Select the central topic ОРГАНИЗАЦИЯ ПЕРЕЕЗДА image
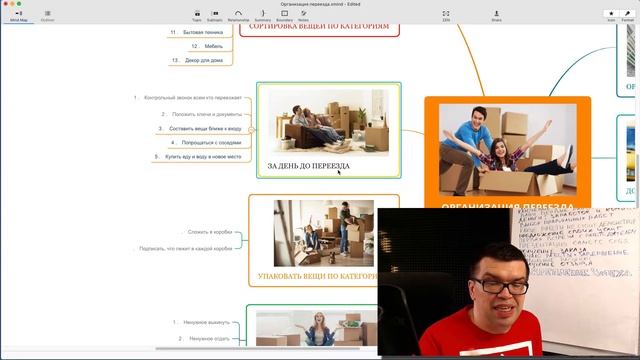The image size is (640, 360). click(x=508, y=149)
